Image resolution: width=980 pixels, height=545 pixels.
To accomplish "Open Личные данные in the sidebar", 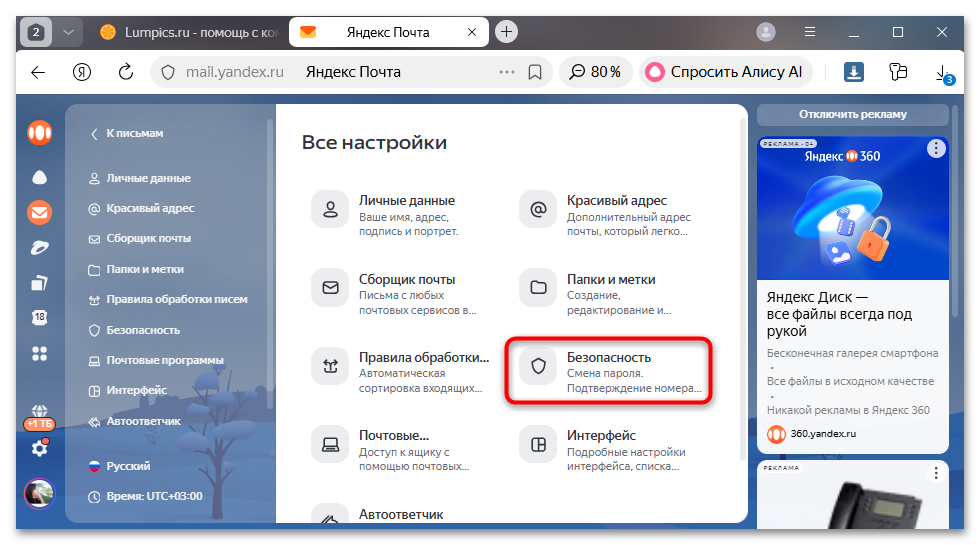I will click(139, 178).
